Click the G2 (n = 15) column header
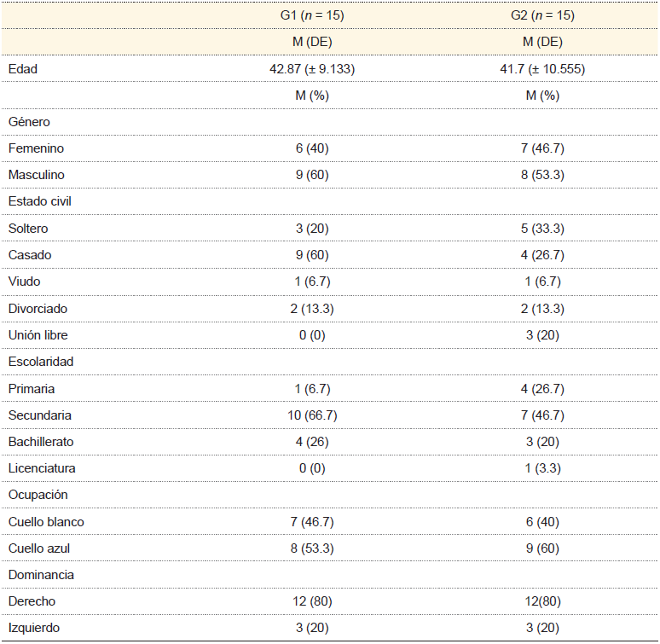The width and height of the screenshot is (660, 644). point(542,15)
